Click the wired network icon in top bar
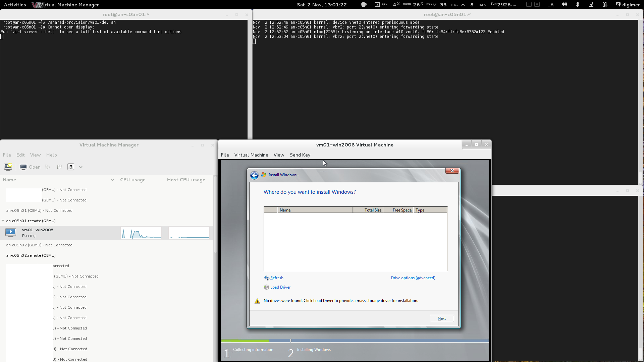Image resolution: width=644 pixels, height=362 pixels. pyautogui.click(x=591, y=5)
